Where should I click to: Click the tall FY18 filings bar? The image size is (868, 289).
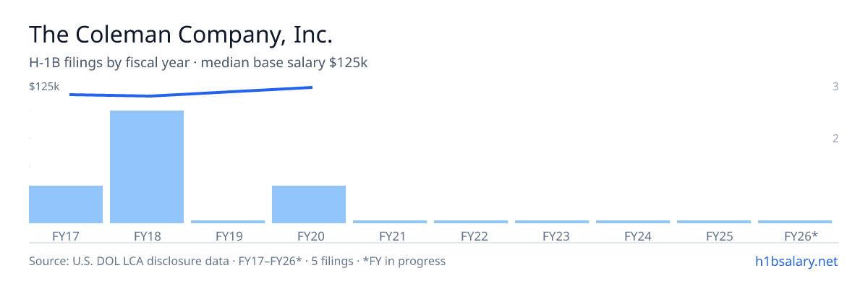[147, 167]
